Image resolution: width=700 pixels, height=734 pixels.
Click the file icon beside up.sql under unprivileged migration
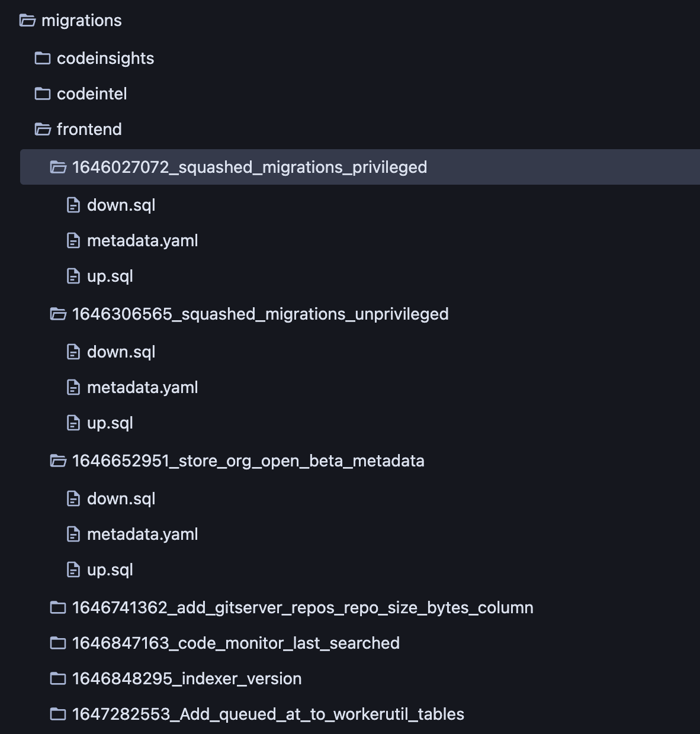click(73, 423)
